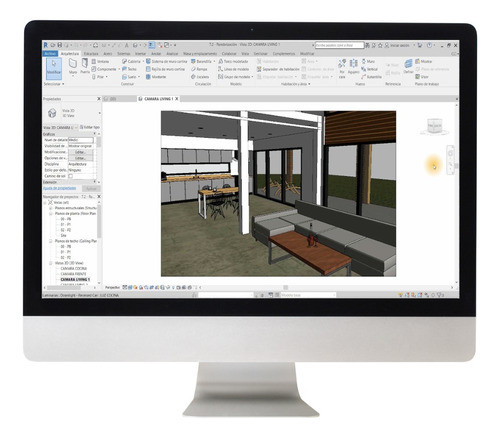This screenshot has width=500, height=438.
Task: Open the Ayuda de propiedades link
Action: [60, 188]
